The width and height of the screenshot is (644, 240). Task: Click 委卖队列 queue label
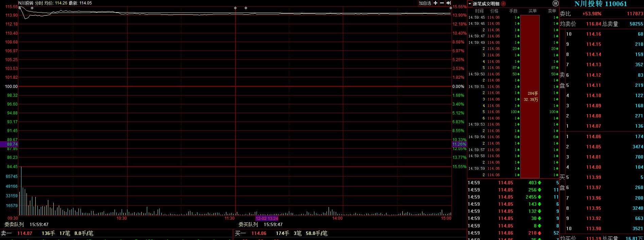click(14, 224)
